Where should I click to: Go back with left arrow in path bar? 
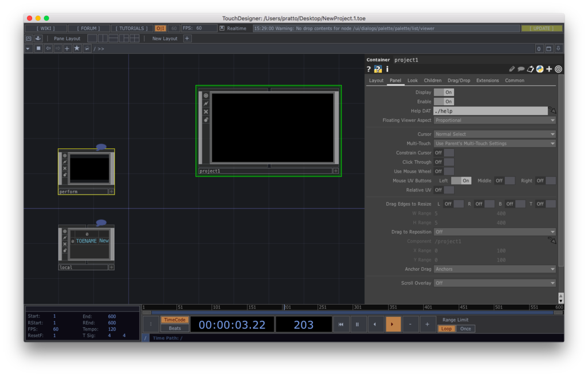48,48
